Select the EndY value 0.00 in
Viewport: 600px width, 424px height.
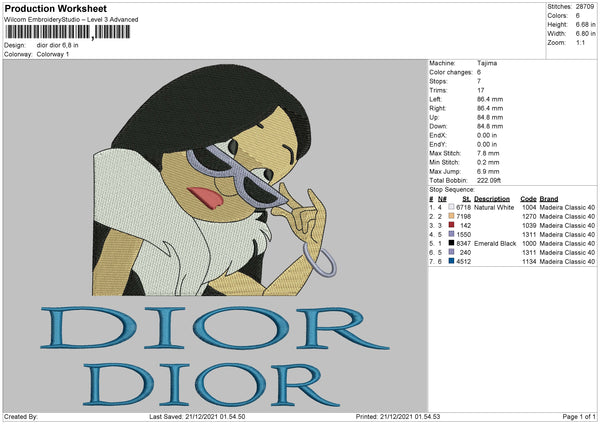click(x=487, y=144)
